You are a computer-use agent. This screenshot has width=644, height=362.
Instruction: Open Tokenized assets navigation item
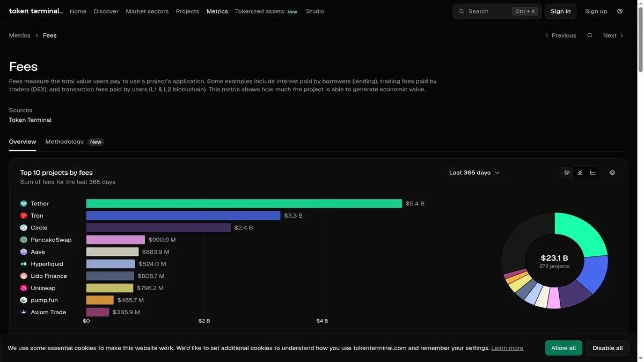tap(266, 11)
